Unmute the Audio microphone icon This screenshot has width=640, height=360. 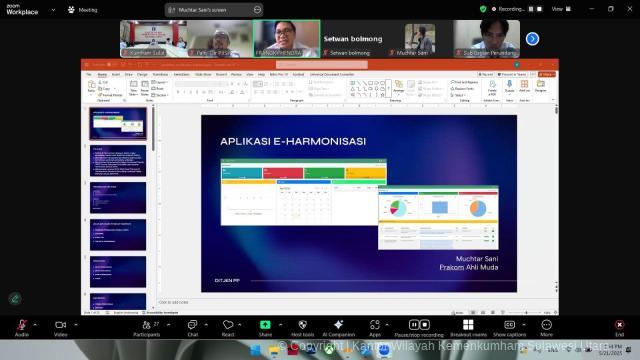(x=22, y=325)
